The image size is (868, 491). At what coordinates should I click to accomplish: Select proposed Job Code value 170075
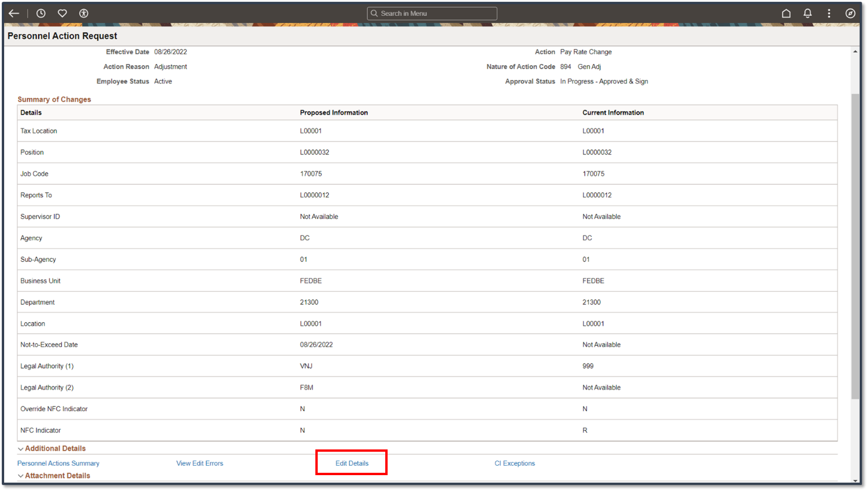[311, 174]
